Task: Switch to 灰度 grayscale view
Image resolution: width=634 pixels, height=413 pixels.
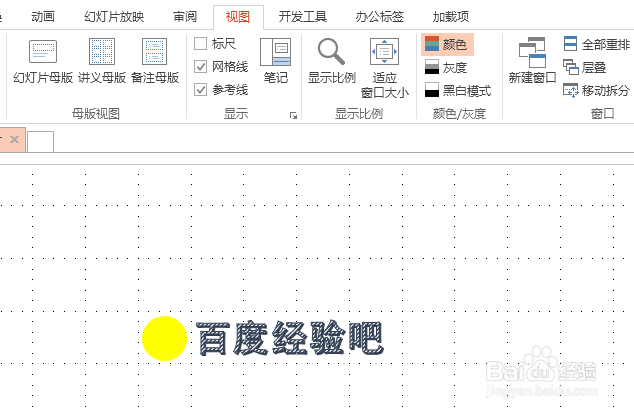Action: point(446,67)
